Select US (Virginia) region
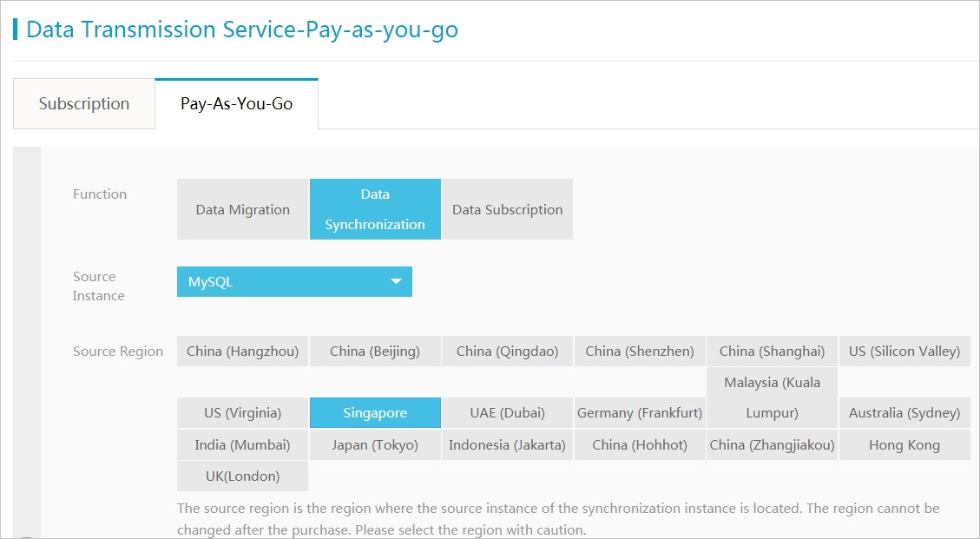Screen dimensions: 980x539 (x=242, y=412)
